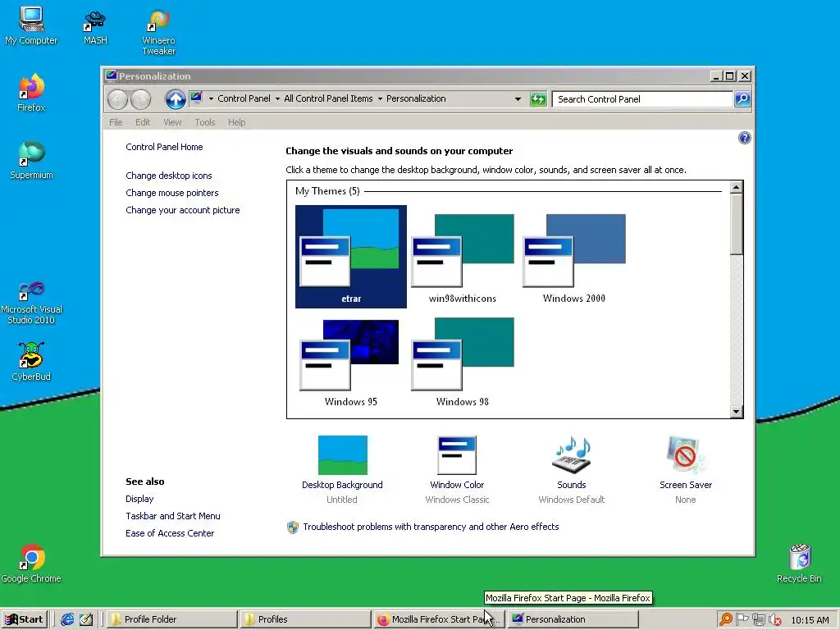Select the Firefox desktop icon
Screen dimensions: 840x630
31,93
